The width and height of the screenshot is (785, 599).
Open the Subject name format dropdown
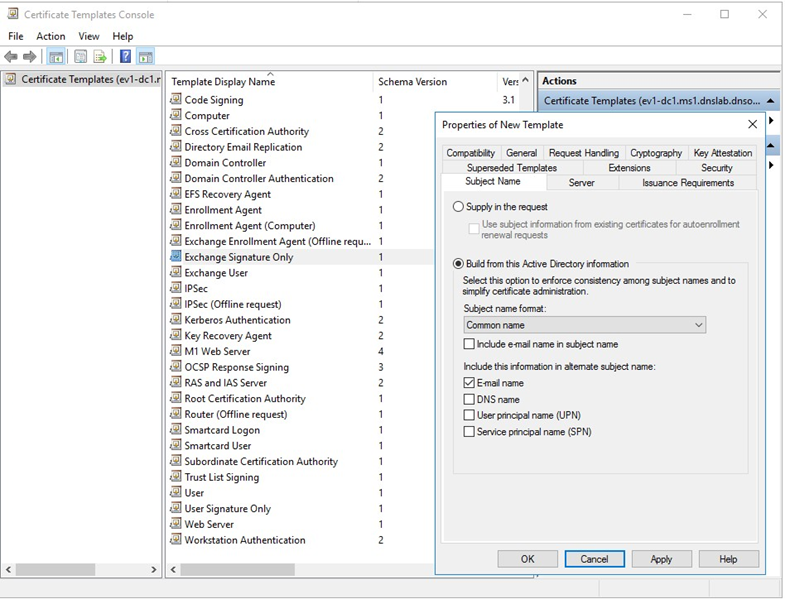pyautogui.click(x=585, y=325)
